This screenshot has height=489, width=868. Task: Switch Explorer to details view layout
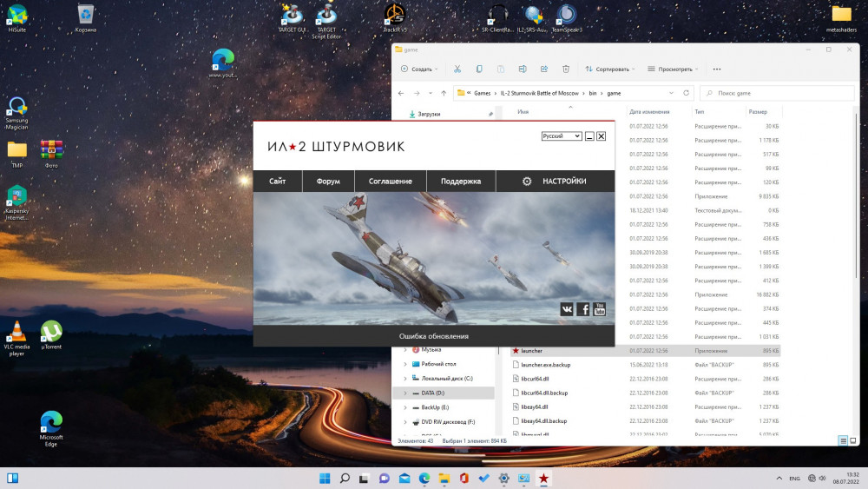click(843, 441)
